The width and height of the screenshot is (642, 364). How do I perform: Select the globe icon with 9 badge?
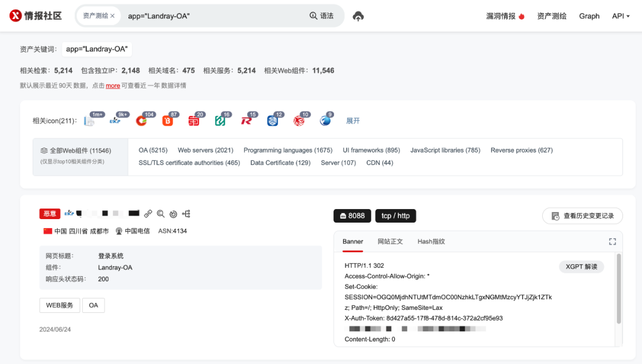click(325, 121)
